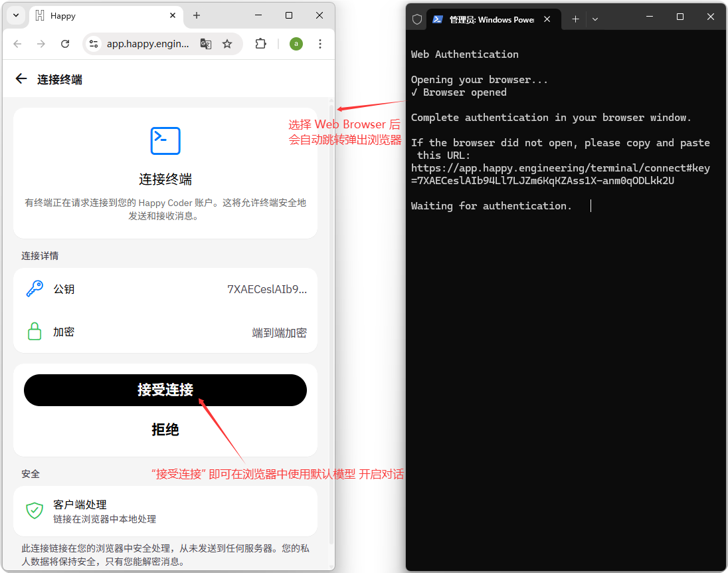This screenshot has height=573, width=728.
Task: Select the Happy browser tab
Action: coord(100,16)
